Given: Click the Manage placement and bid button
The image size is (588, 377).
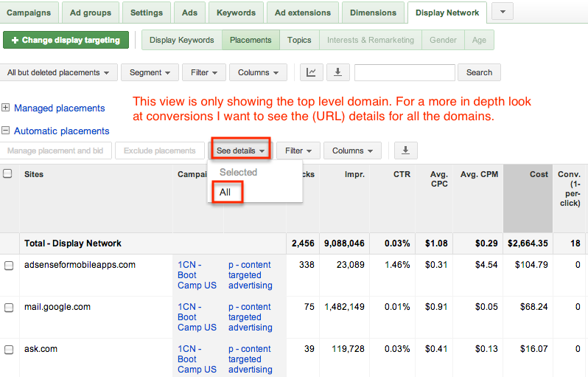Looking at the screenshot, I should click(x=55, y=151).
